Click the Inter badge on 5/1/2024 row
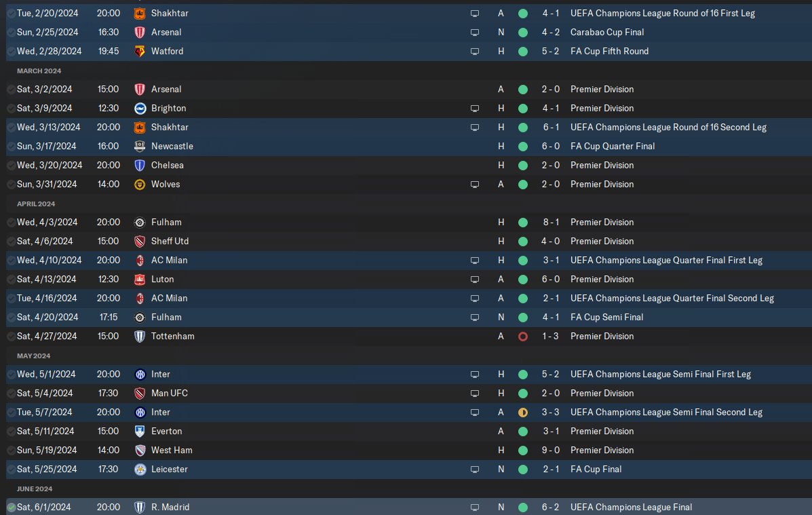 [x=140, y=374]
